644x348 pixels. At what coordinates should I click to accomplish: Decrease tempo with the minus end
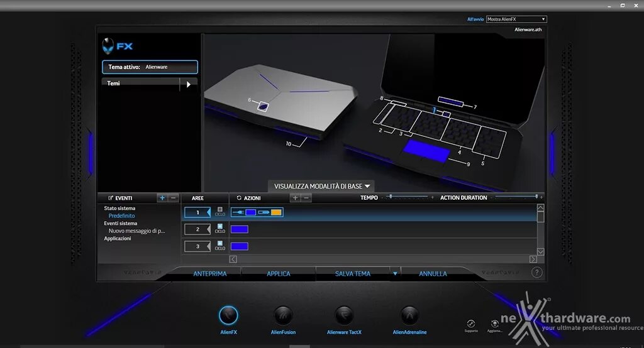pyautogui.click(x=382, y=198)
